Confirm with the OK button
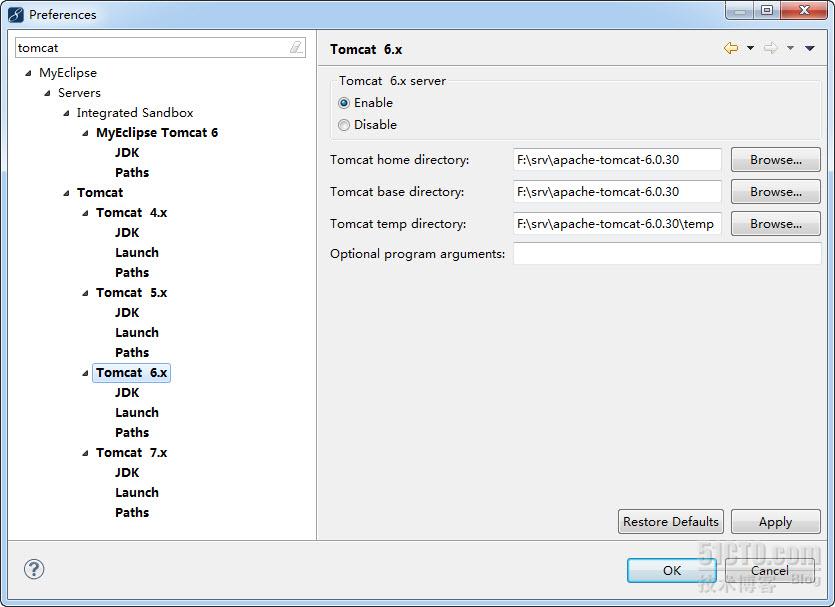 coord(672,570)
